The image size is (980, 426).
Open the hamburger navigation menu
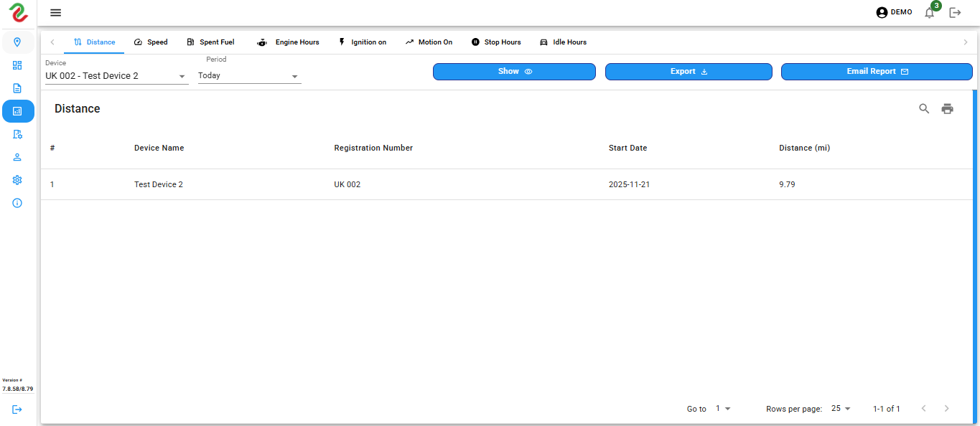pyautogui.click(x=55, y=13)
